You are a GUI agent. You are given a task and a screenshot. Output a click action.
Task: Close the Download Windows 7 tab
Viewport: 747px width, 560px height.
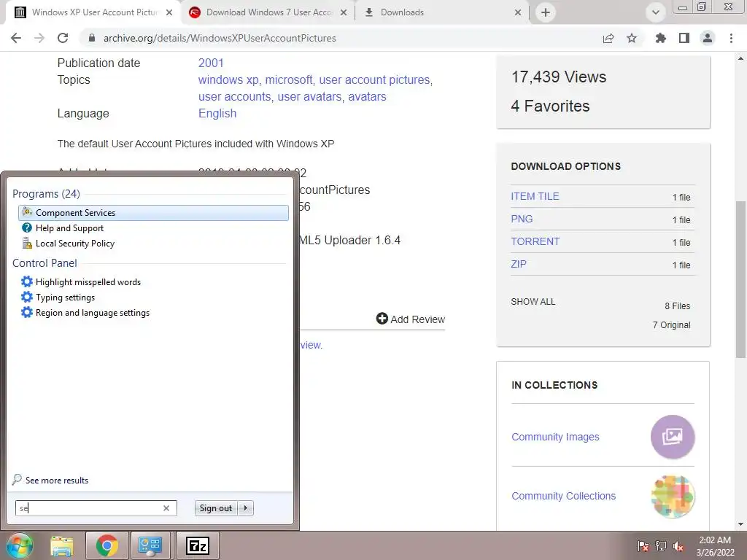click(344, 12)
